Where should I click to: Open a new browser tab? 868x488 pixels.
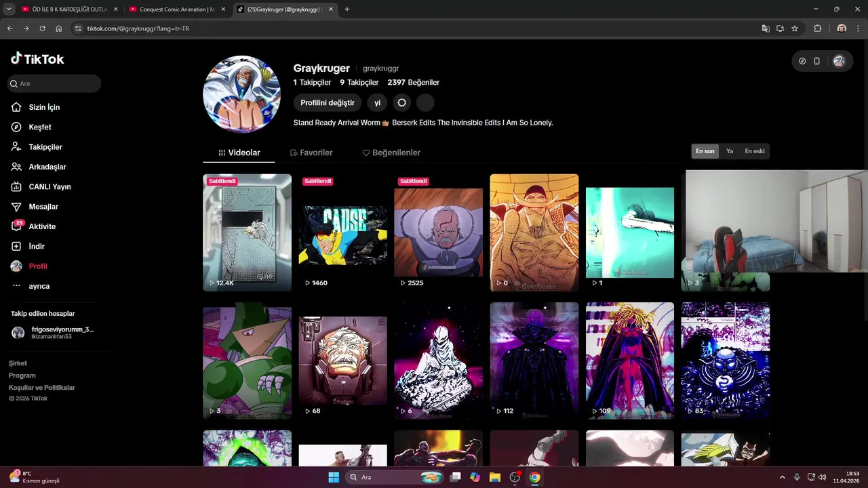point(347,9)
